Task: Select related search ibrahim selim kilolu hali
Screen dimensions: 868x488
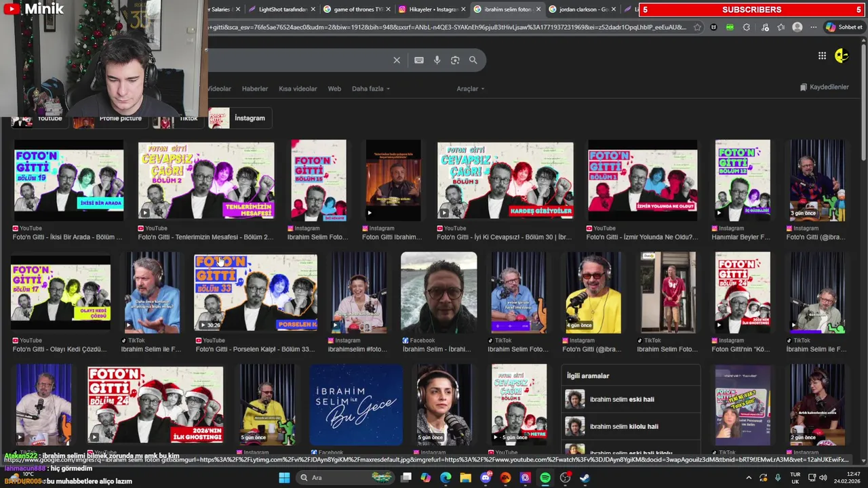Action: click(631, 426)
